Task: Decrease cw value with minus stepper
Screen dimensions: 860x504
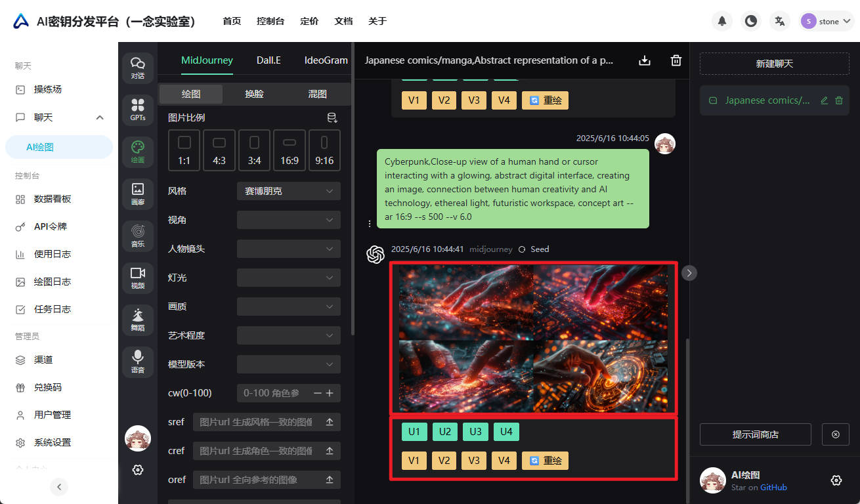Action: click(x=318, y=393)
